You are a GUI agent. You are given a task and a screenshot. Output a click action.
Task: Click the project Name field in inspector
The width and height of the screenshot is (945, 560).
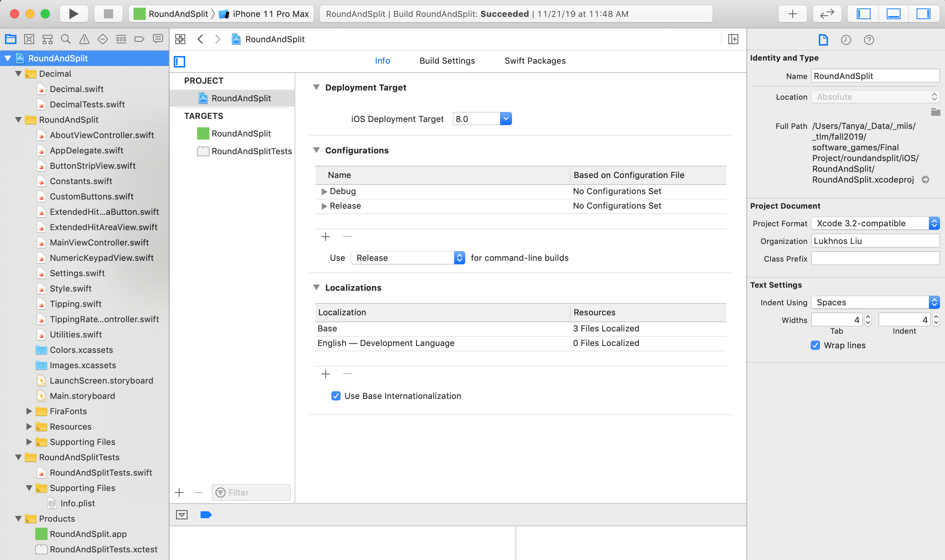[x=875, y=76]
